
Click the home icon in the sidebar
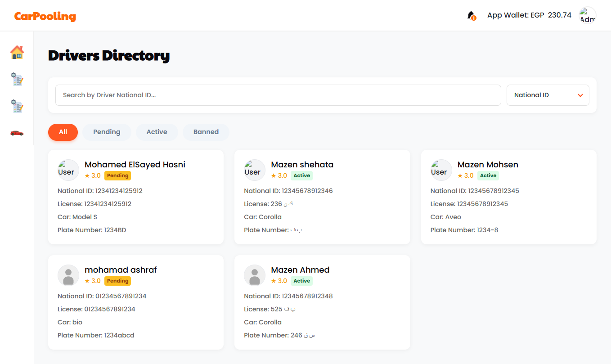point(17,53)
